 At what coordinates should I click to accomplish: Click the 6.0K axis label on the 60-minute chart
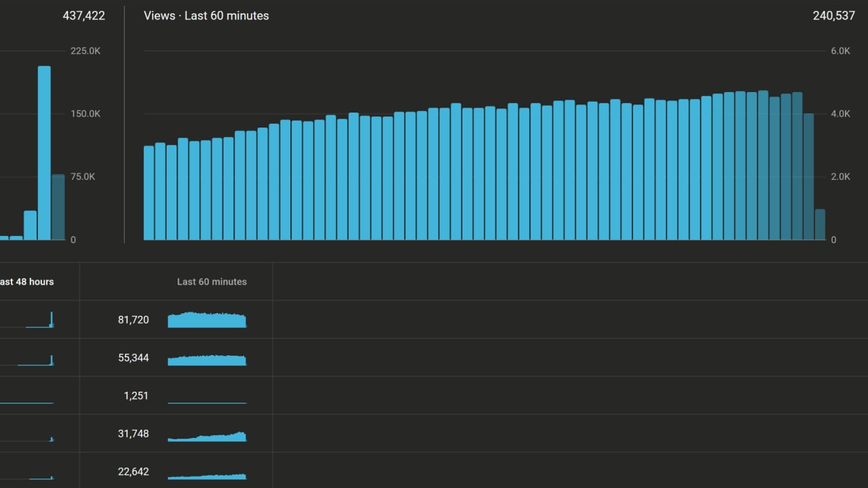840,51
